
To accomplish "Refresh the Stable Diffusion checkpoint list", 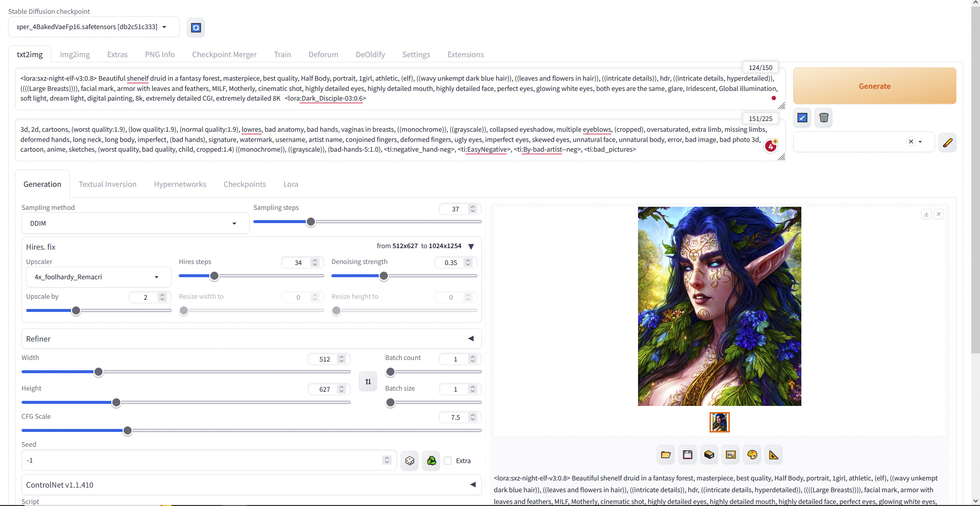I will pos(195,28).
